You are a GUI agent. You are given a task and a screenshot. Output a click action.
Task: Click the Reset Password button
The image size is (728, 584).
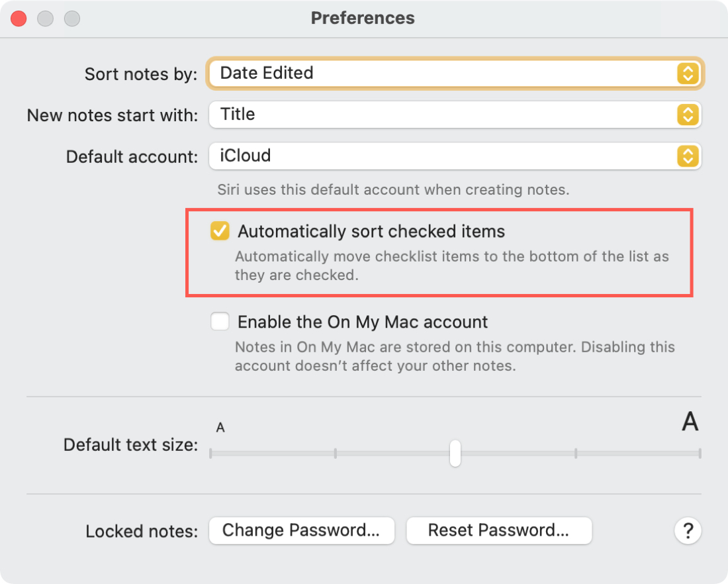tap(499, 530)
